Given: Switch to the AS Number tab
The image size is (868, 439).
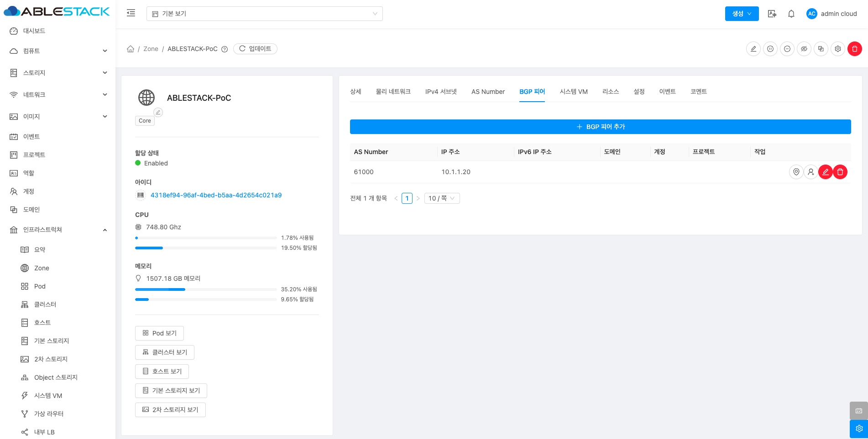Looking at the screenshot, I should [x=488, y=92].
